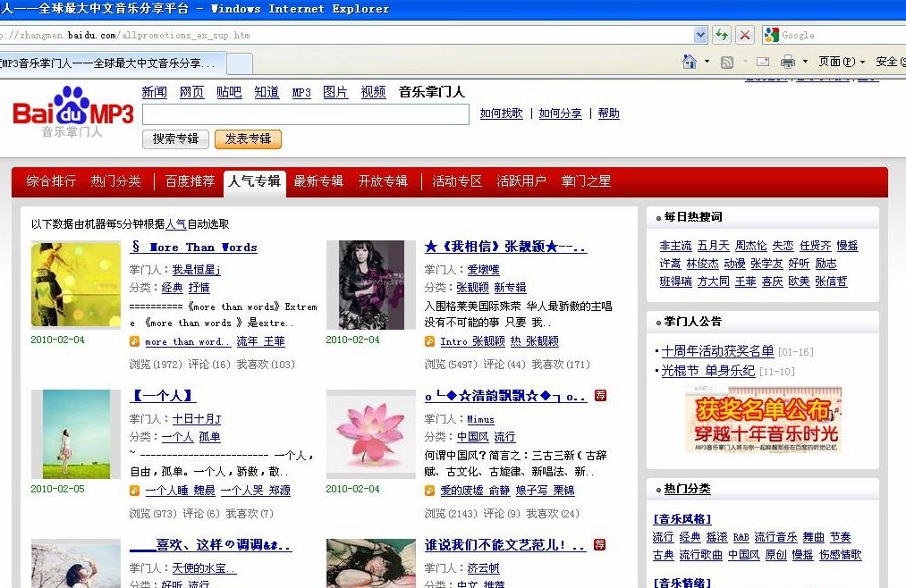This screenshot has width=906, height=588.
Task: Select the 活动专区 tab
Action: point(457,181)
